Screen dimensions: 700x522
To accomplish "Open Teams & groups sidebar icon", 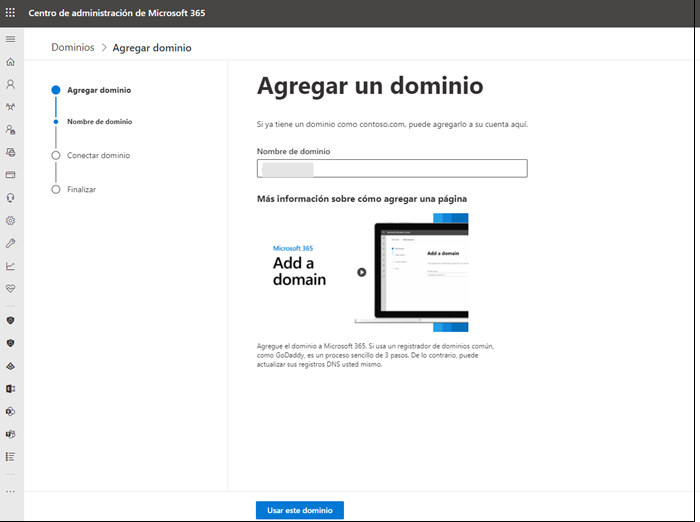I will tap(10, 107).
